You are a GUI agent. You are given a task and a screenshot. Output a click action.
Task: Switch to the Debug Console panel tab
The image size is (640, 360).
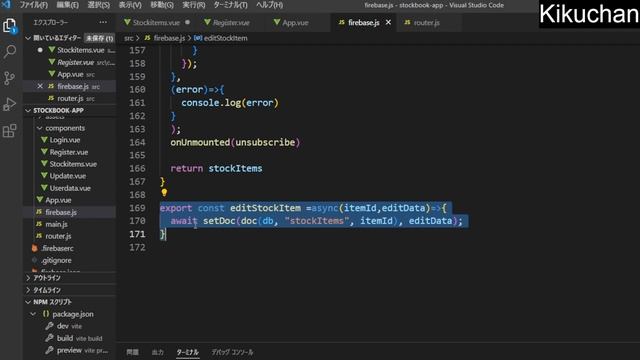[232, 352]
